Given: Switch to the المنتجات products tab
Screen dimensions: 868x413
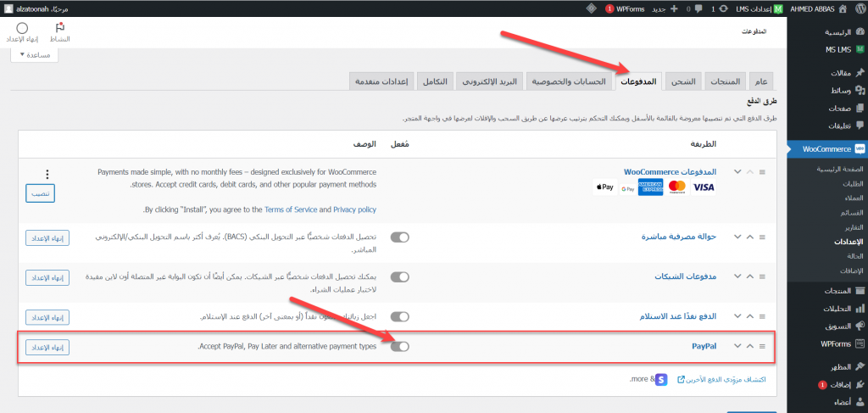Looking at the screenshot, I should 725,81.
